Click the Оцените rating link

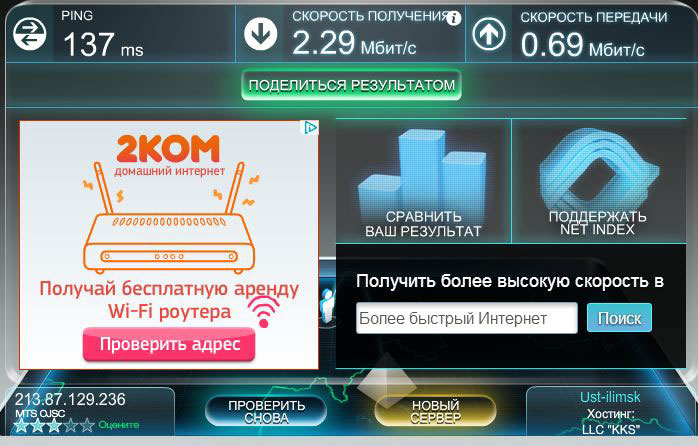click(118, 425)
